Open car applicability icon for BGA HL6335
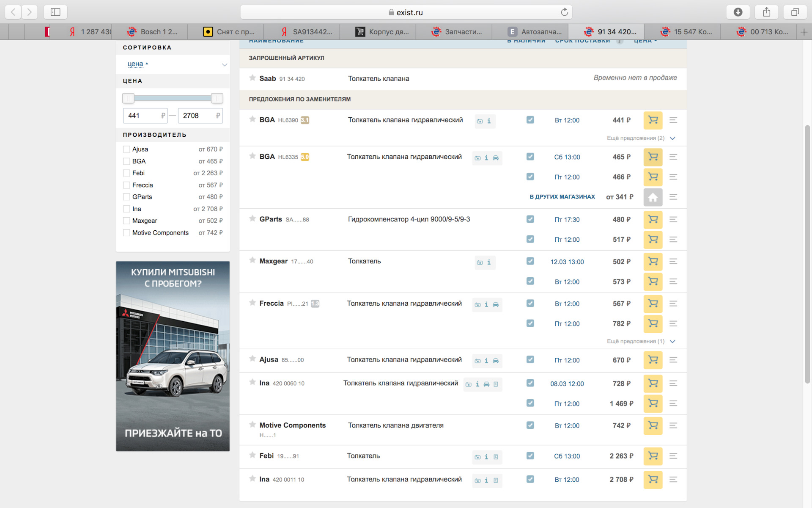The width and height of the screenshot is (812, 508). pos(496,158)
